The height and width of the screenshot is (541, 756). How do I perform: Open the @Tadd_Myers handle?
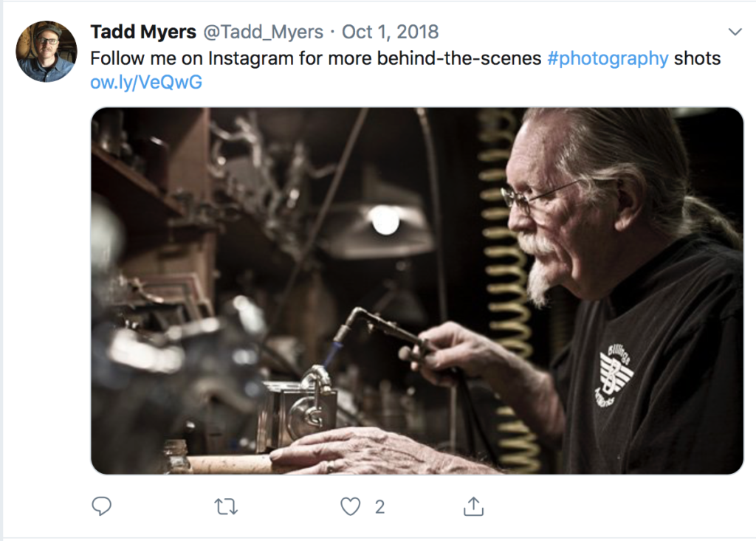tap(263, 32)
